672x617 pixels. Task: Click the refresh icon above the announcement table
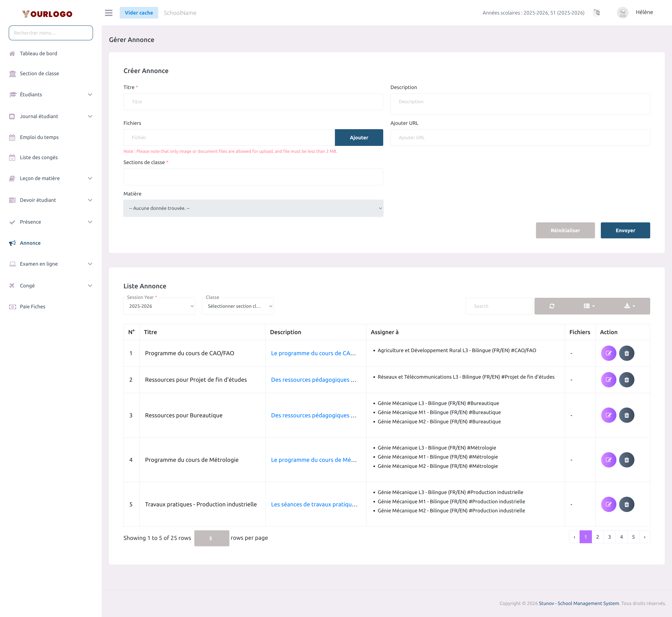[552, 306]
